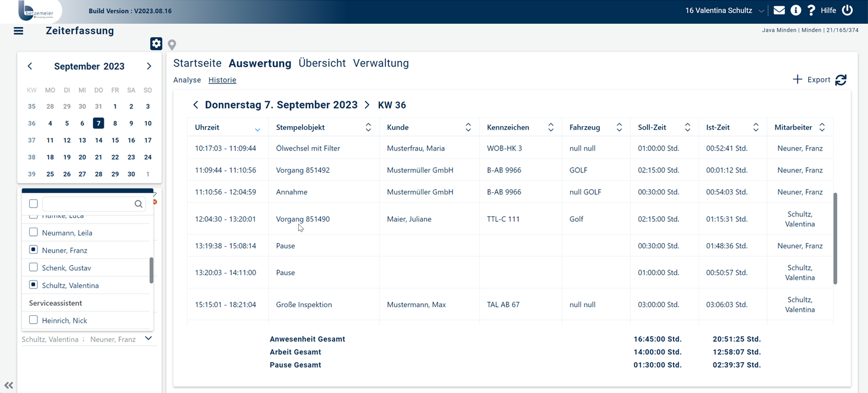Image resolution: width=868 pixels, height=393 pixels.
Task: Click the table vertical scrollbar thumb
Action: click(x=835, y=238)
